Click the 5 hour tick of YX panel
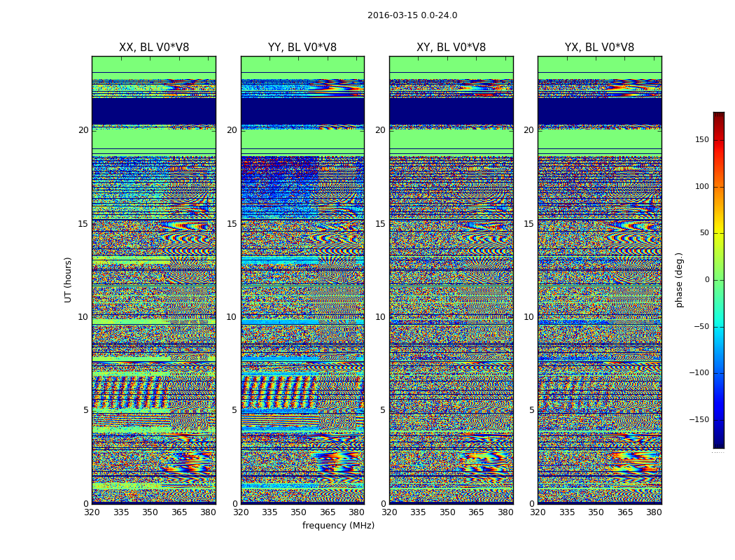 531,410
